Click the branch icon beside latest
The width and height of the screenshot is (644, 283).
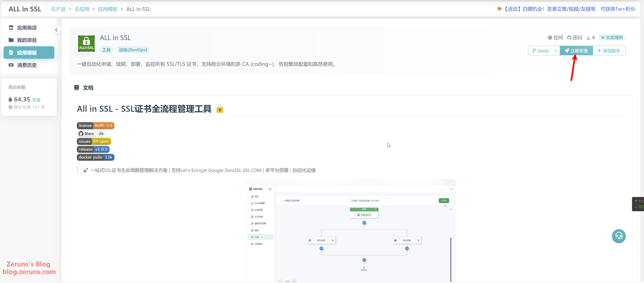[x=535, y=51]
